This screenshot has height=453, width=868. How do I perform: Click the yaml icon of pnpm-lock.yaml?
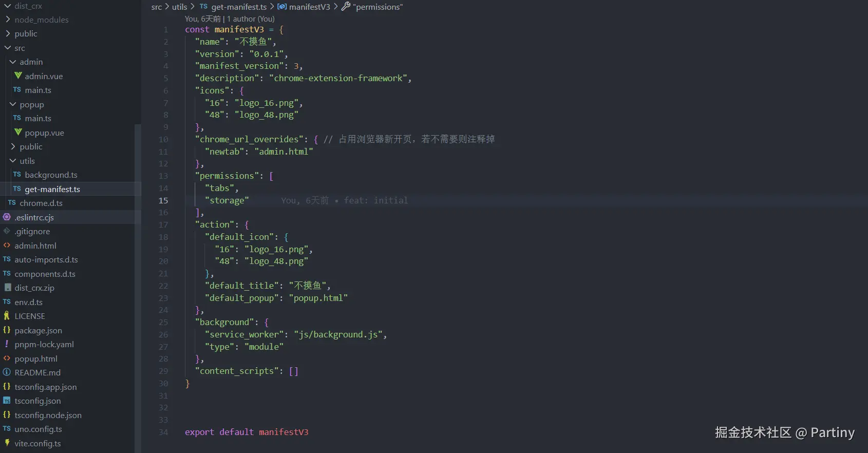click(x=7, y=344)
